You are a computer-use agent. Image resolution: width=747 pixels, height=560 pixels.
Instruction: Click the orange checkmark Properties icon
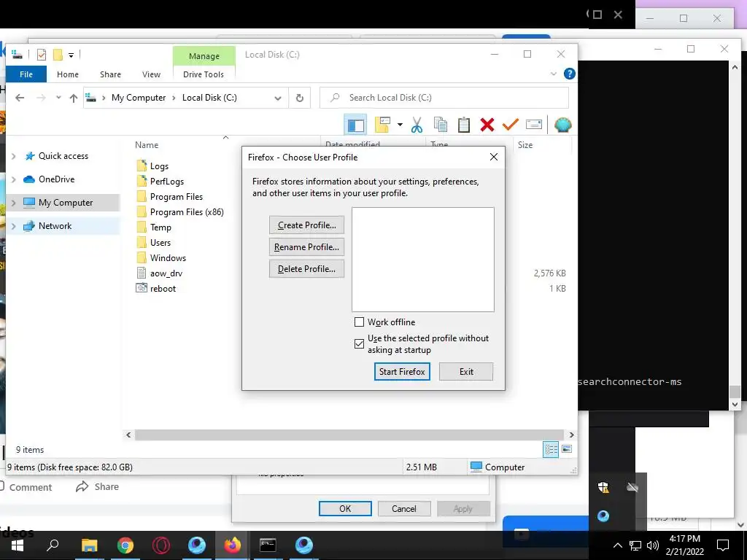click(510, 125)
